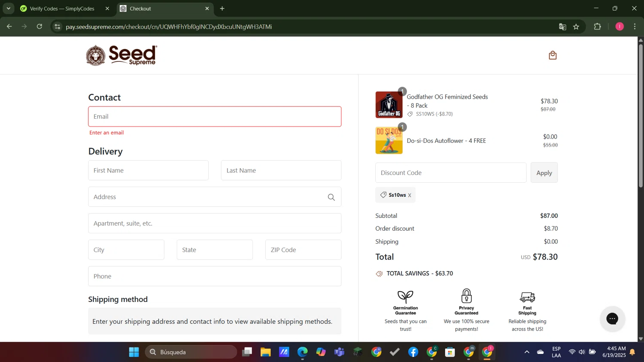644x362 pixels.
Task: Click the address search magnifier icon
Action: tap(331, 197)
